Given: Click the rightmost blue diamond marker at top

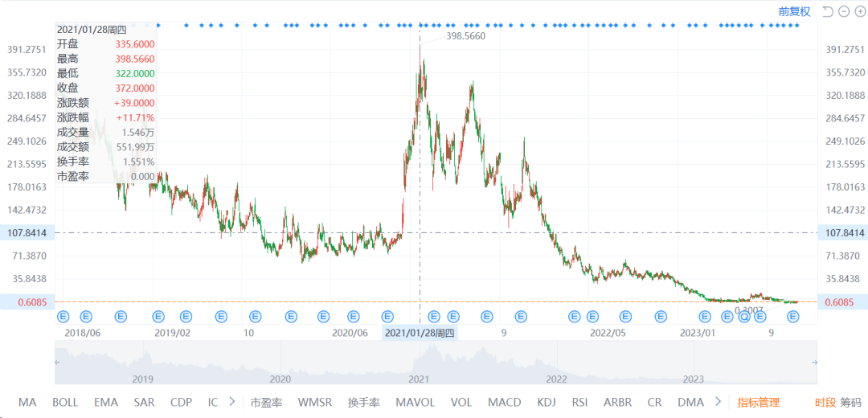Looking at the screenshot, I should 796,25.
